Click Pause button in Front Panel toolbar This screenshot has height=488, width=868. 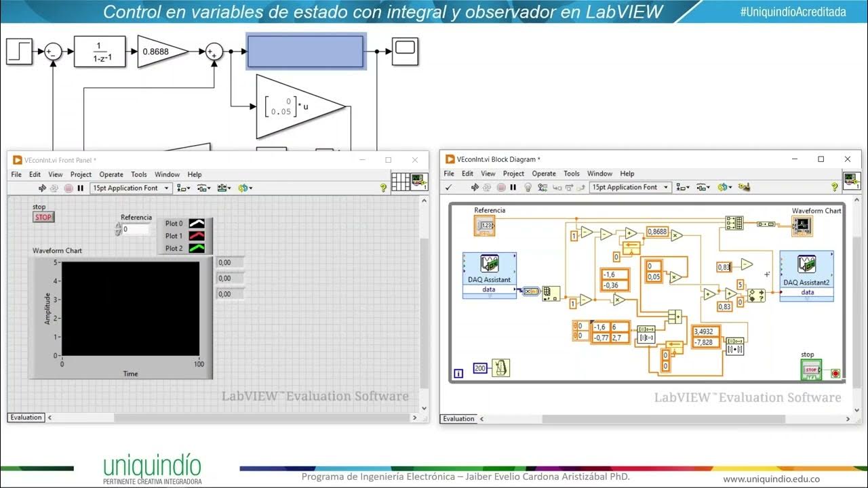click(81, 188)
